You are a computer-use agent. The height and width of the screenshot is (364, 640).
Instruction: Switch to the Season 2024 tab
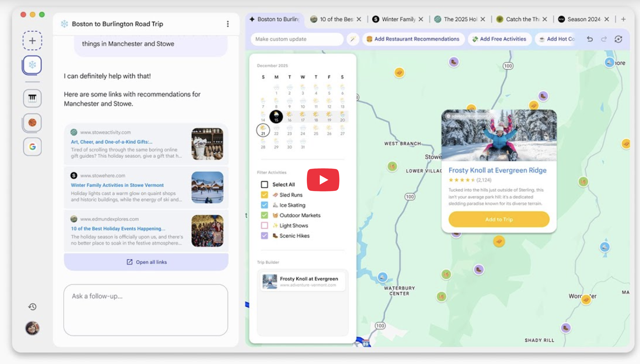point(584,19)
